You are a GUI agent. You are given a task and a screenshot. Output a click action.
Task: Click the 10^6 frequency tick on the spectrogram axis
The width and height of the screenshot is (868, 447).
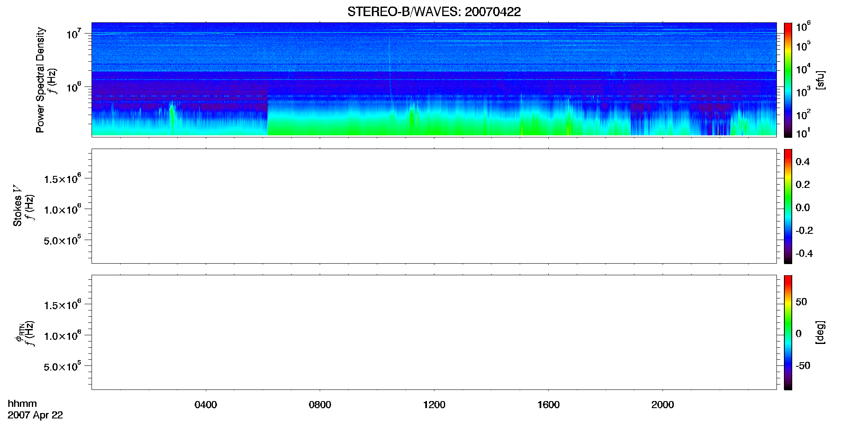(x=73, y=87)
